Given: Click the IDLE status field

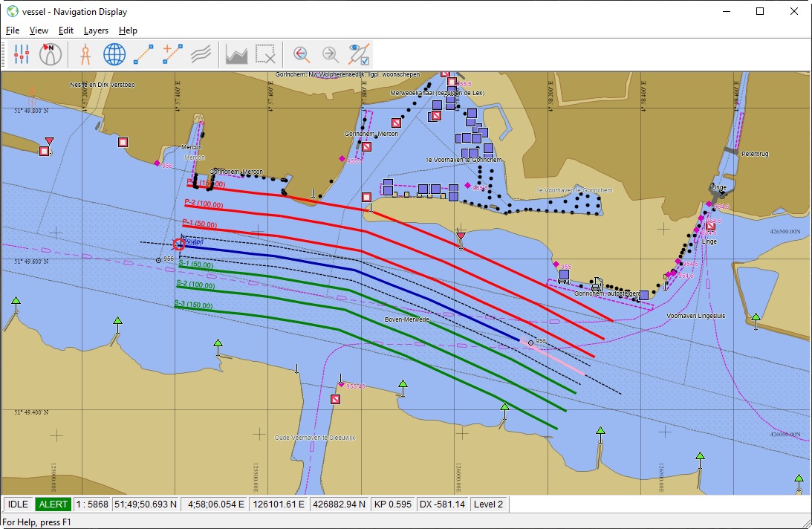Looking at the screenshot, I should (x=18, y=504).
